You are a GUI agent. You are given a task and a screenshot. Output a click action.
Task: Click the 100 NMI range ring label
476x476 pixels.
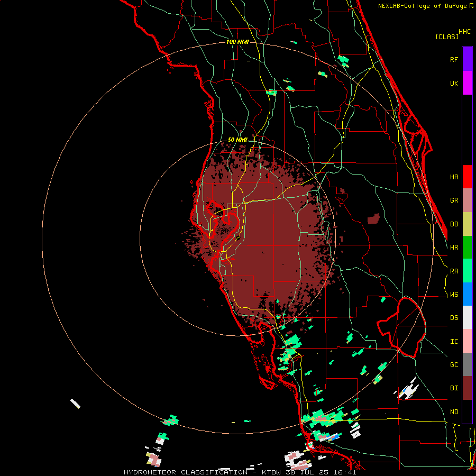pos(237,42)
